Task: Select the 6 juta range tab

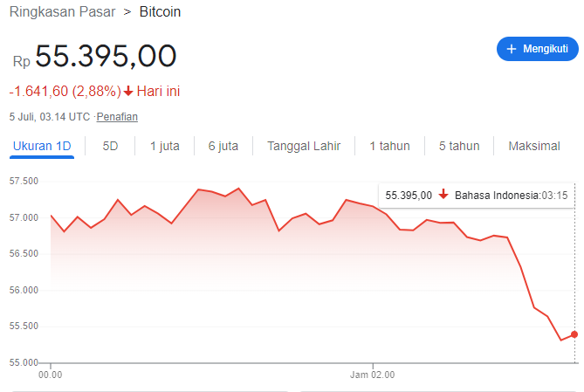Action: 223,146
